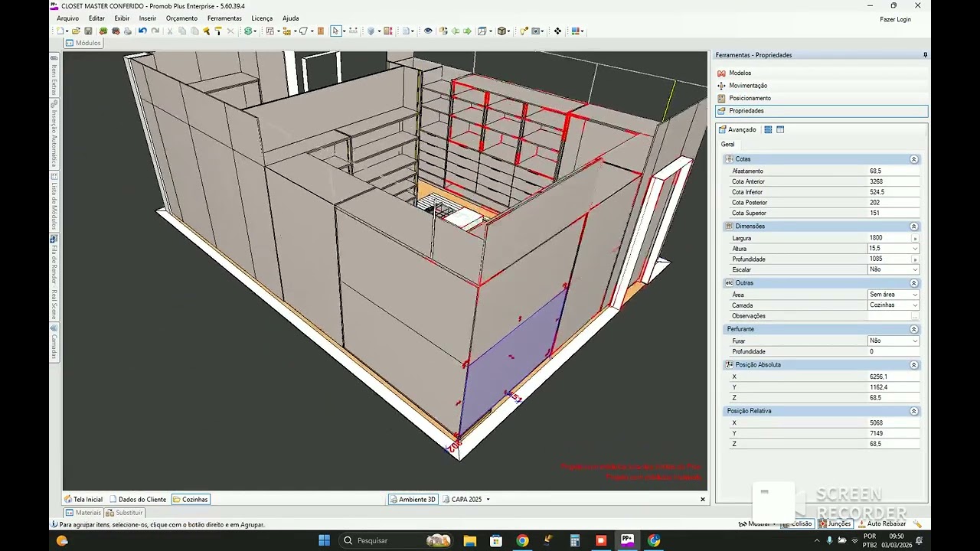Screen dimensions: 980x551
Task: Click the pin icon on Ferramentas panel
Action: click(x=925, y=55)
